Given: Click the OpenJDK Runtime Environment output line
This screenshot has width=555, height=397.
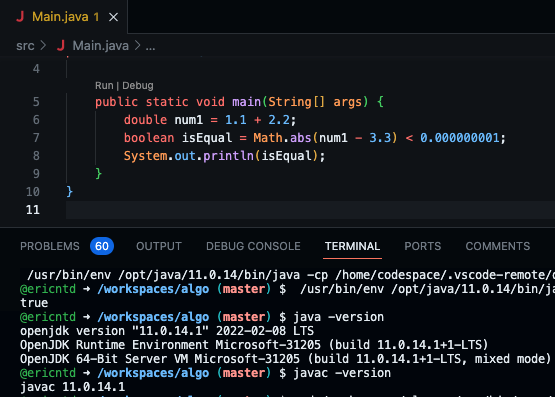Looking at the screenshot, I should point(254,345).
